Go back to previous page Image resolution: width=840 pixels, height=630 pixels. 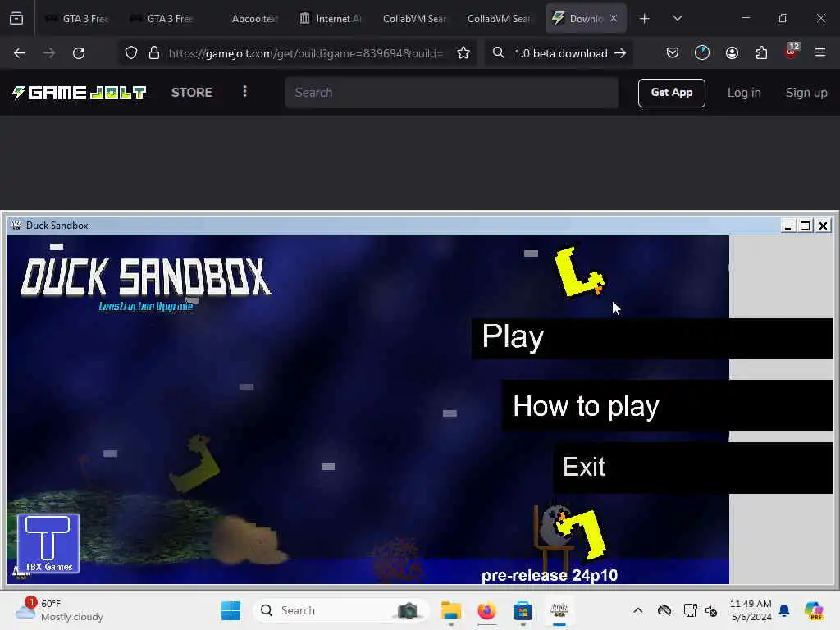20,53
